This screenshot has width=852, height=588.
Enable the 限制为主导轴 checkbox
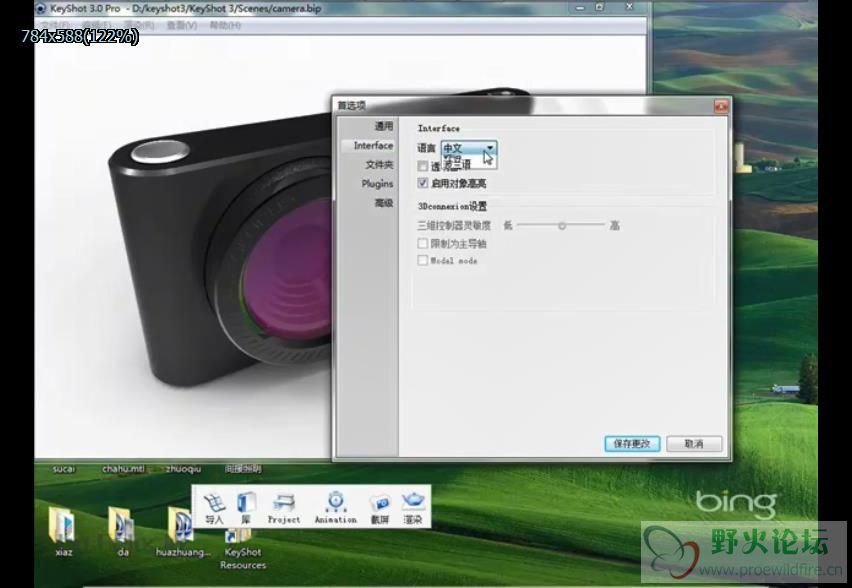pos(423,243)
